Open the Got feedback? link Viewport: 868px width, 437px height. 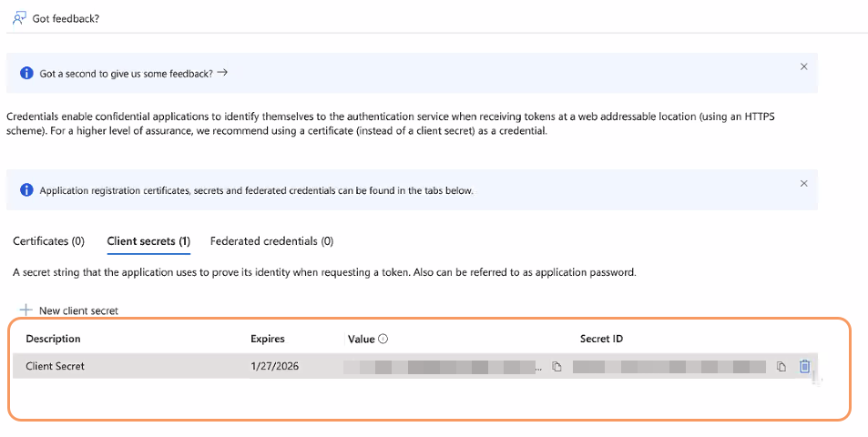click(66, 19)
